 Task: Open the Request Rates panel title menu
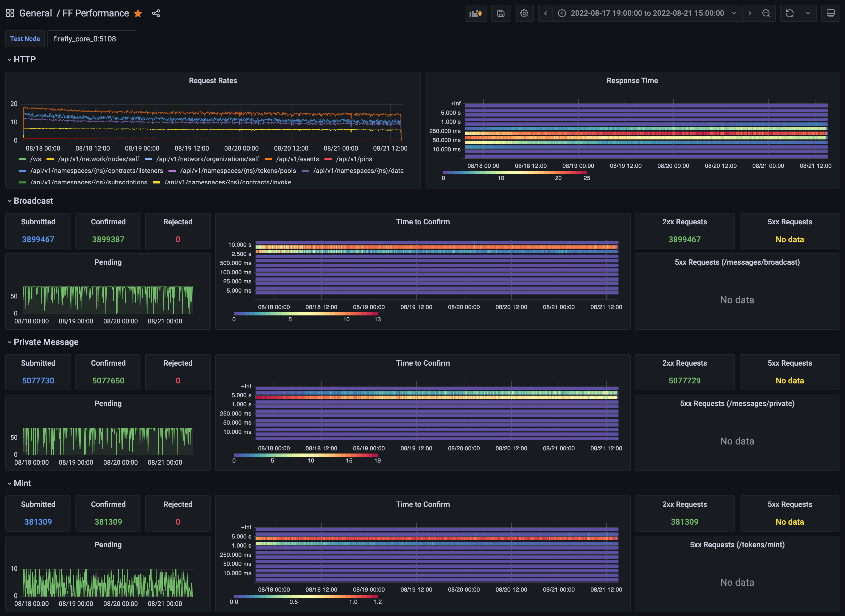click(x=213, y=80)
